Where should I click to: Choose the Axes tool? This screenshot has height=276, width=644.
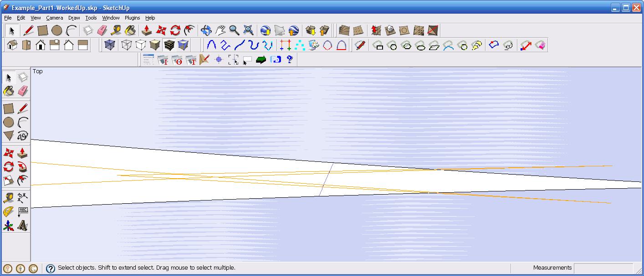coord(8,226)
